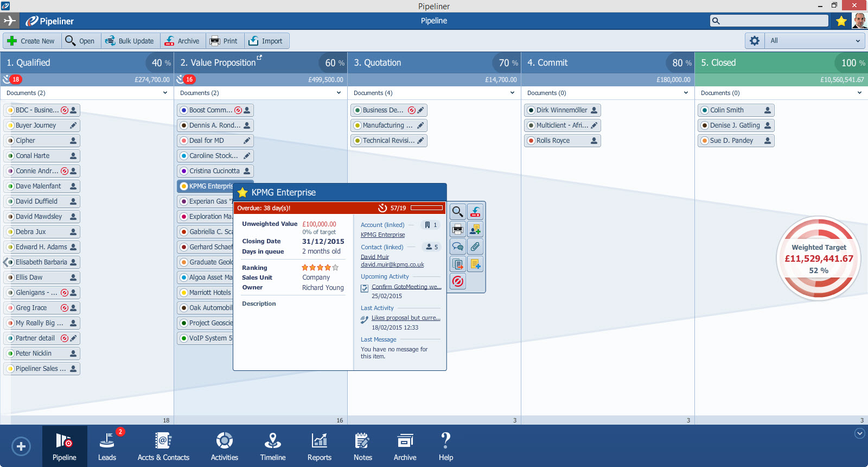Screen dimensions: 868x467
Task: Click the Import toolbar button
Action: 266,41
